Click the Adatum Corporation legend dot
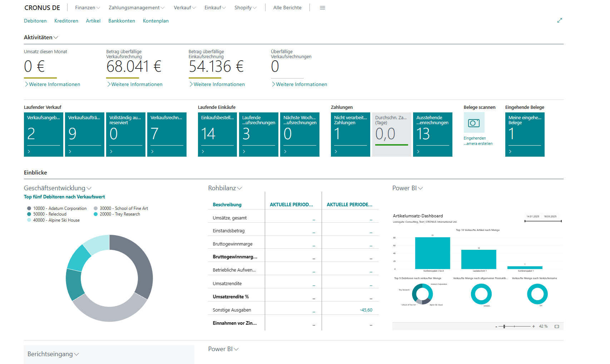 pos(29,208)
